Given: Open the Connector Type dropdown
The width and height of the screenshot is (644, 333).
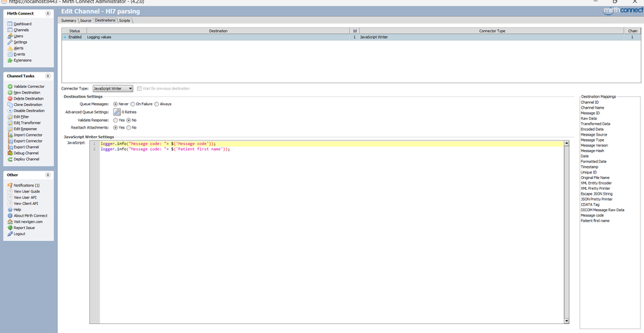Looking at the screenshot, I should [113, 88].
